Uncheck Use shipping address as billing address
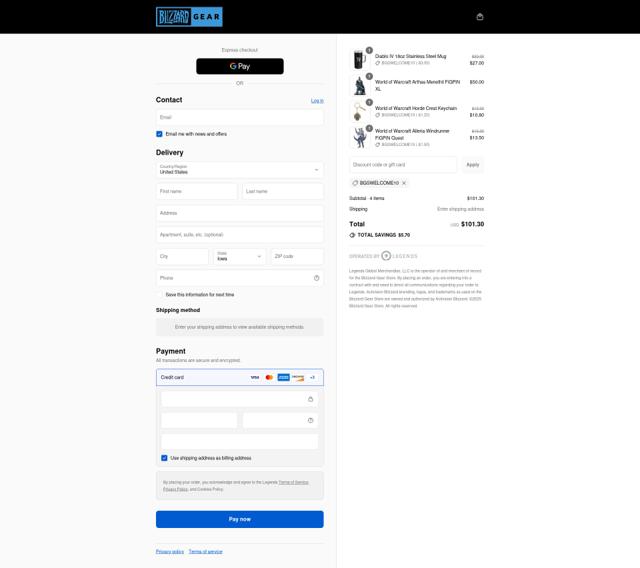 (164, 458)
